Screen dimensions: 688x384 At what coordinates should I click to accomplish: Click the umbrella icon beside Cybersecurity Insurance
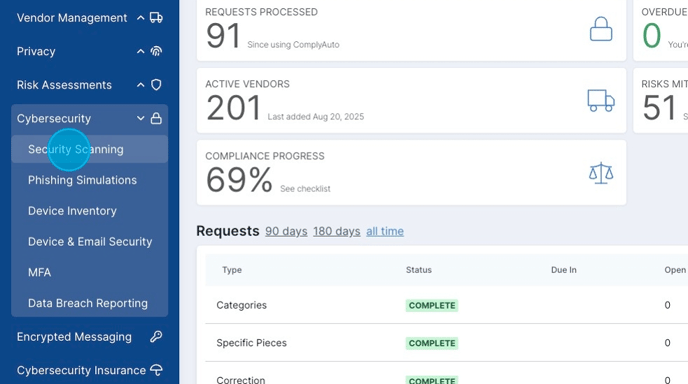(156, 370)
